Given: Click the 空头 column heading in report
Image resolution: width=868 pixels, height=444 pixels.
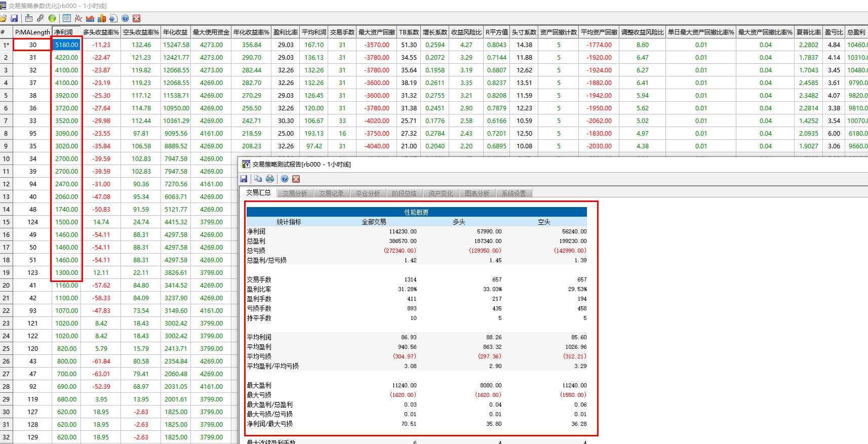Looking at the screenshot, I should (544, 222).
